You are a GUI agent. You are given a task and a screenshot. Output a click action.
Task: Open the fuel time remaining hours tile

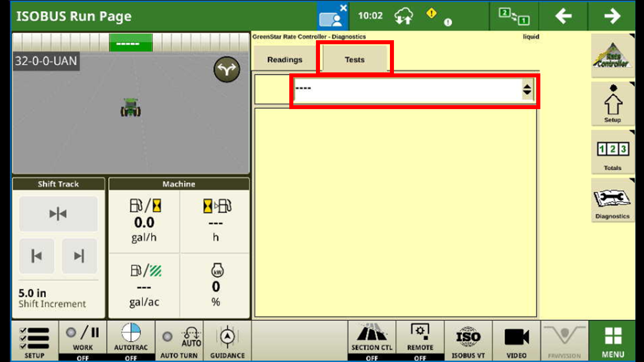click(215, 221)
